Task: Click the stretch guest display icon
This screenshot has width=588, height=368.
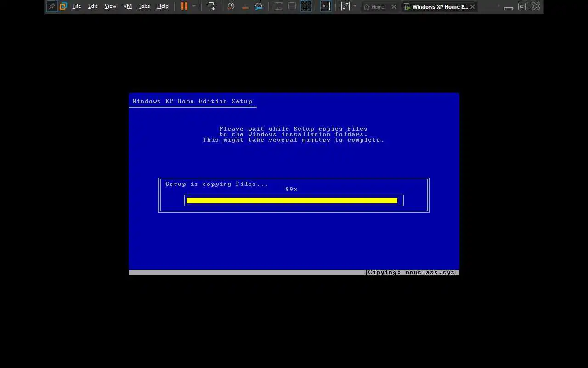Action: pos(345,6)
